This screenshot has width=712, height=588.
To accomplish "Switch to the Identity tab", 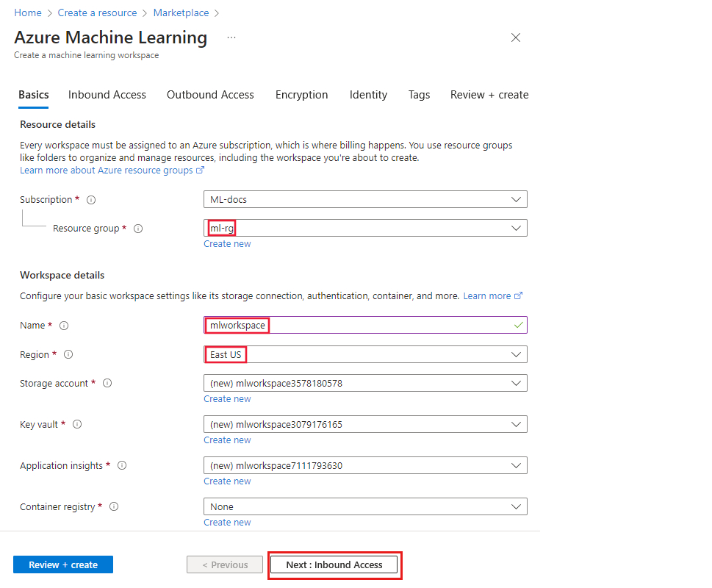I will coord(368,95).
